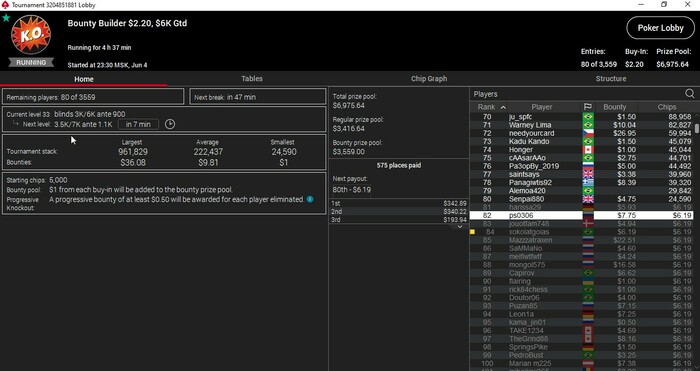Select eliminated player SpringsPike row

582,347
